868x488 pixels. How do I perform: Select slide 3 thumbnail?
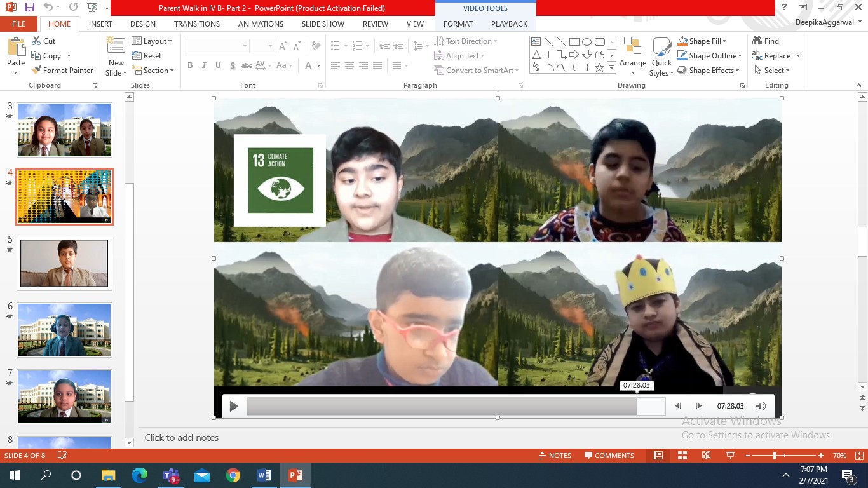click(64, 130)
